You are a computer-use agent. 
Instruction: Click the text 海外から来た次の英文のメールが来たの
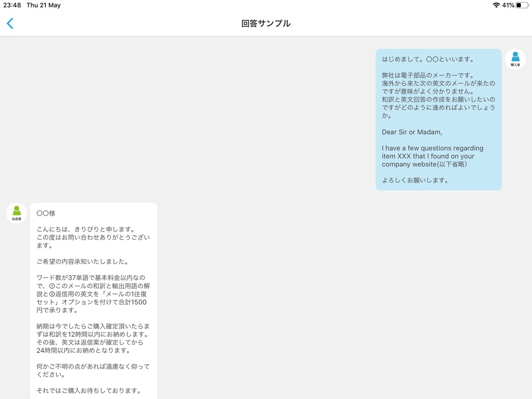point(439,83)
